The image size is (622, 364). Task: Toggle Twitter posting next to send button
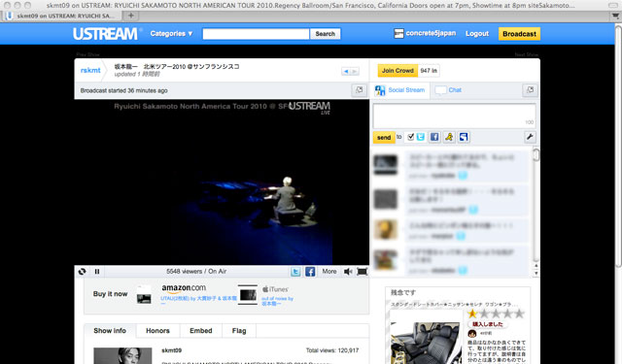(421, 137)
